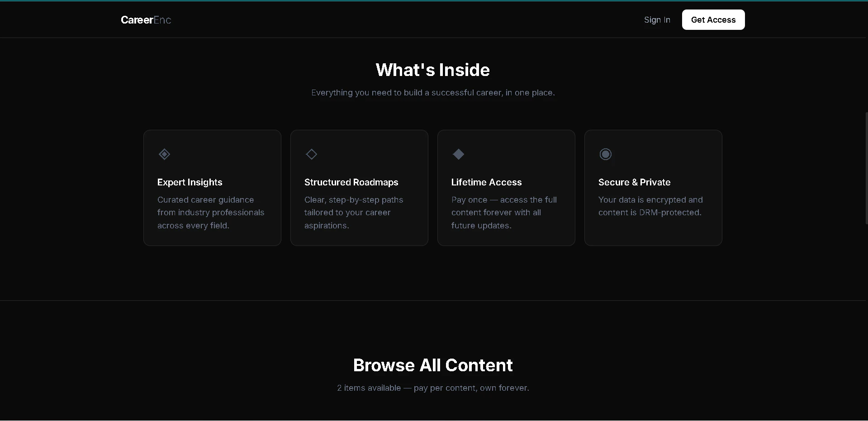Click 'Everything you need to build' subtitle
This screenshot has width=868, height=421.
point(433,93)
